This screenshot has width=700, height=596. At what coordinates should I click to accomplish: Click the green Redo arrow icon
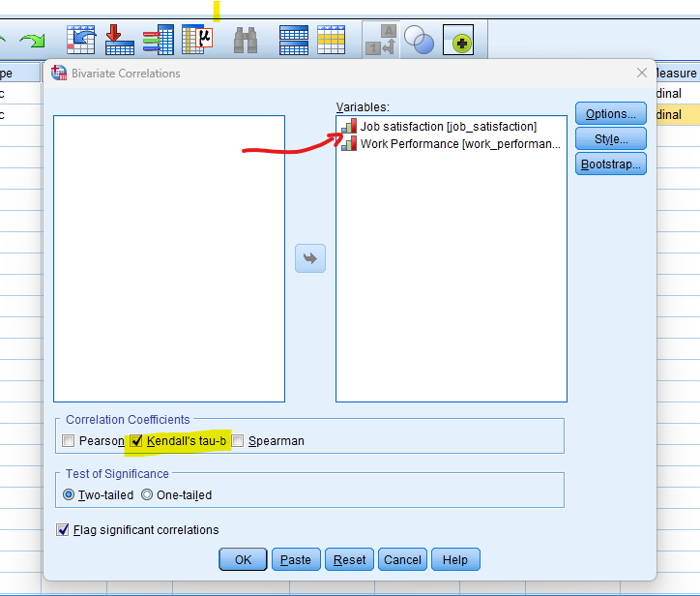(x=33, y=41)
